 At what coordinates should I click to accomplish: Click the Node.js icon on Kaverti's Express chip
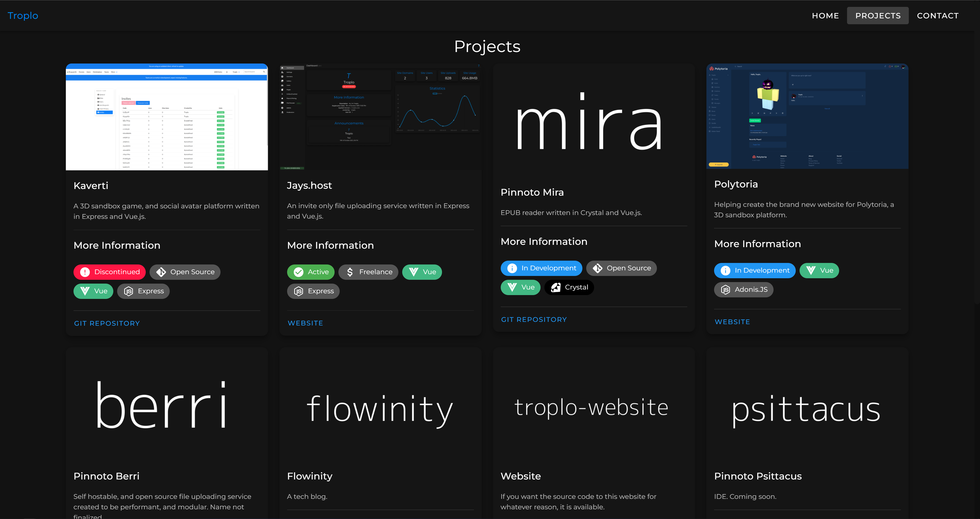click(x=129, y=291)
